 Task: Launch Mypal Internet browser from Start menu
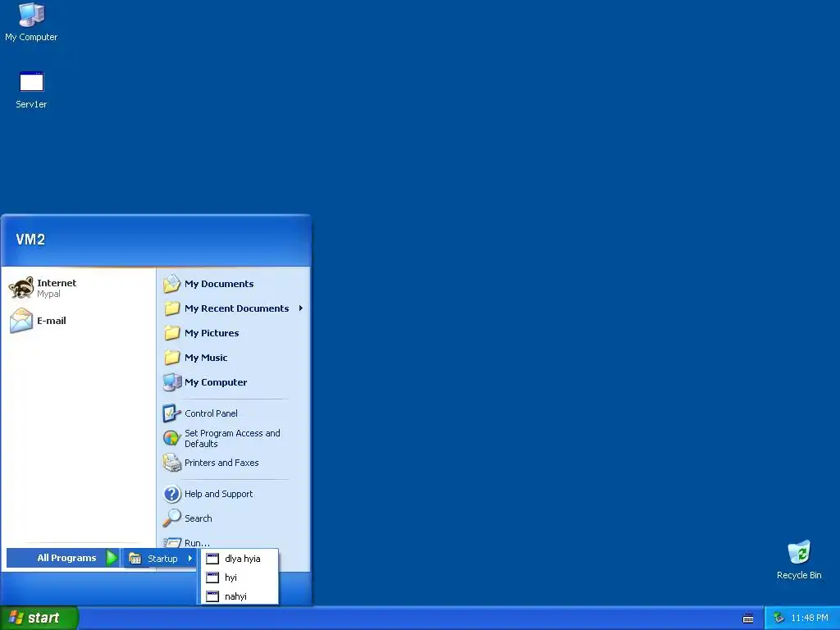79,288
